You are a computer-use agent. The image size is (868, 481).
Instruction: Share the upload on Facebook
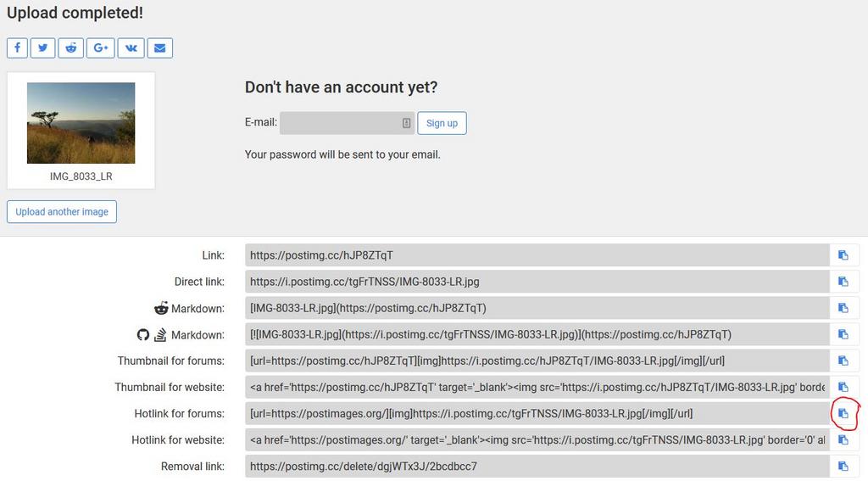click(x=17, y=48)
